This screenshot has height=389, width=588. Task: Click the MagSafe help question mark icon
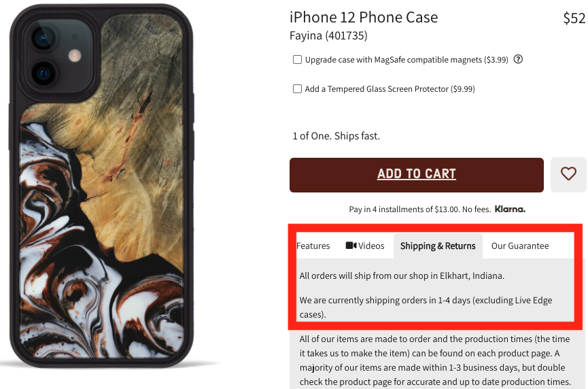click(518, 59)
